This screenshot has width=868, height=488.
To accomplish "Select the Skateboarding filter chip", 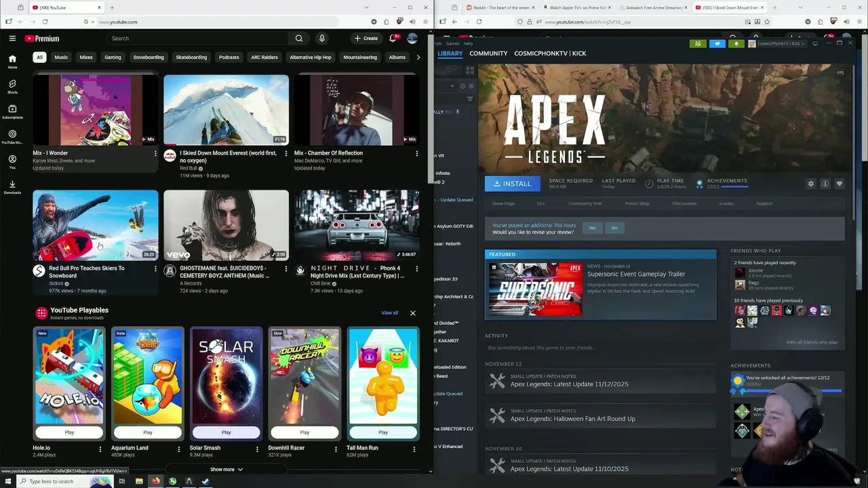I will point(191,58).
